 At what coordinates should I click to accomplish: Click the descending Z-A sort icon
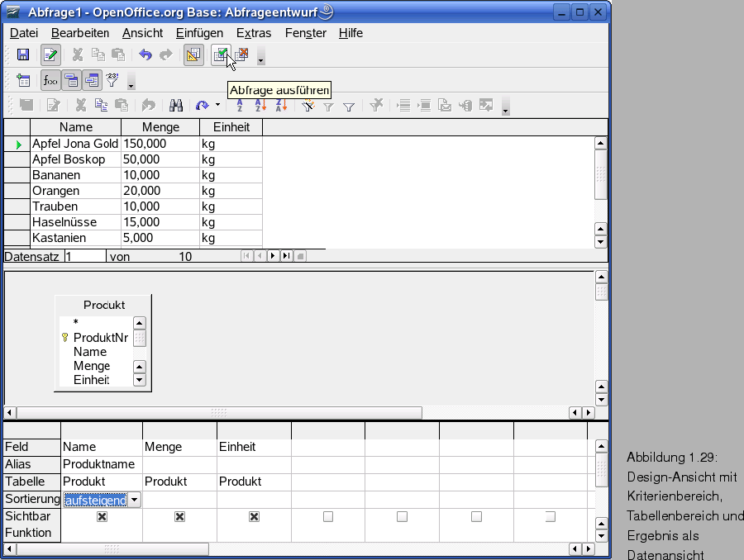pyautogui.click(x=283, y=106)
